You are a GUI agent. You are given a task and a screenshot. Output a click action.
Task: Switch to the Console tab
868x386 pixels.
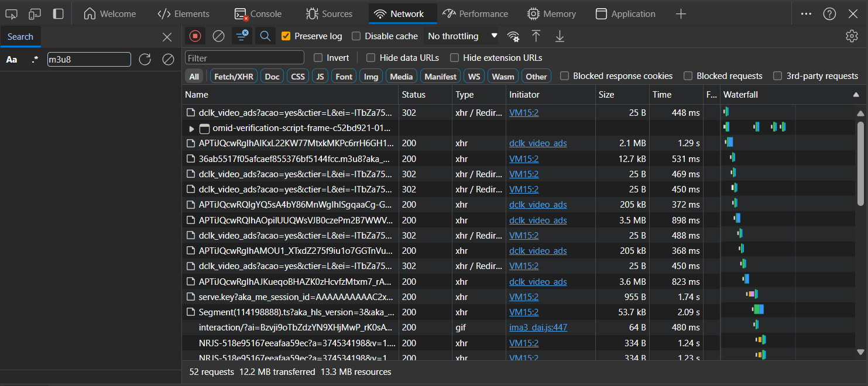point(258,14)
